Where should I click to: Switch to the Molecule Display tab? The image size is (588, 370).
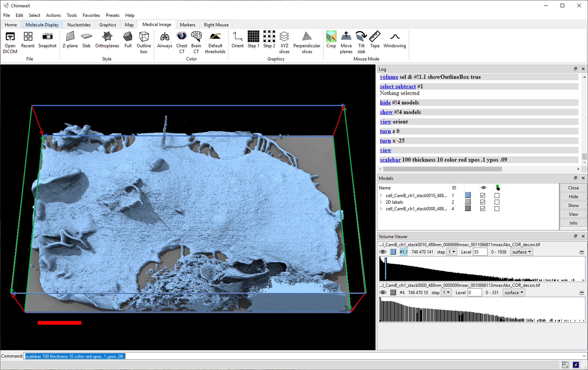(42, 25)
